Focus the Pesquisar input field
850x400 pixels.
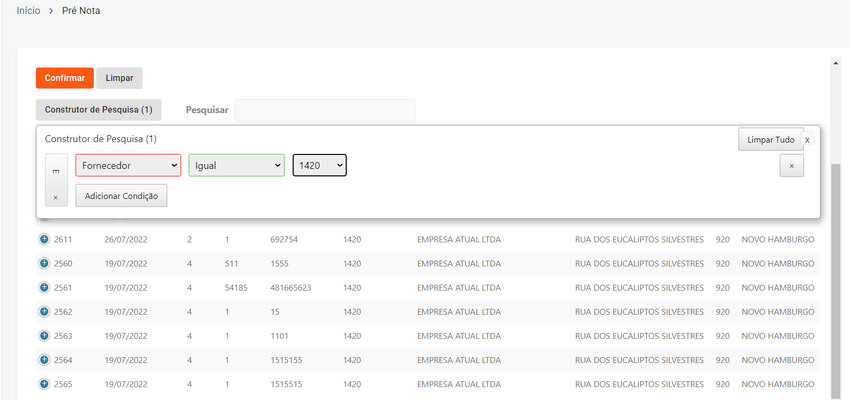click(x=325, y=110)
